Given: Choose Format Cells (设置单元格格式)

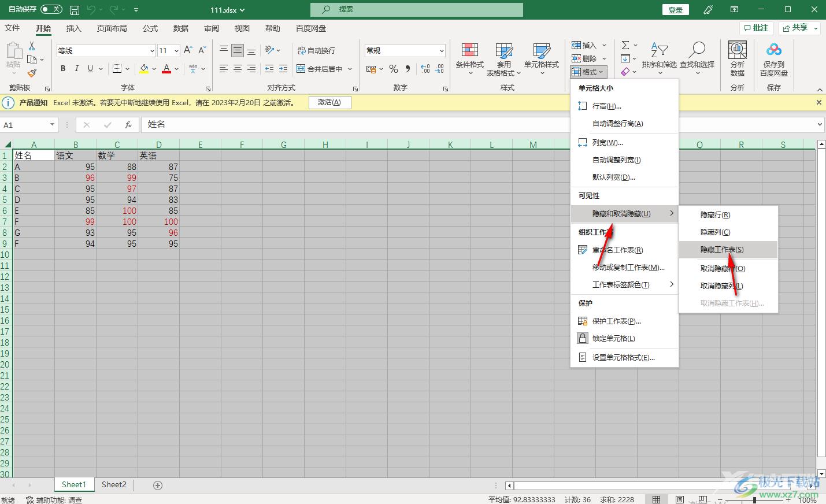Looking at the screenshot, I should pyautogui.click(x=624, y=358).
